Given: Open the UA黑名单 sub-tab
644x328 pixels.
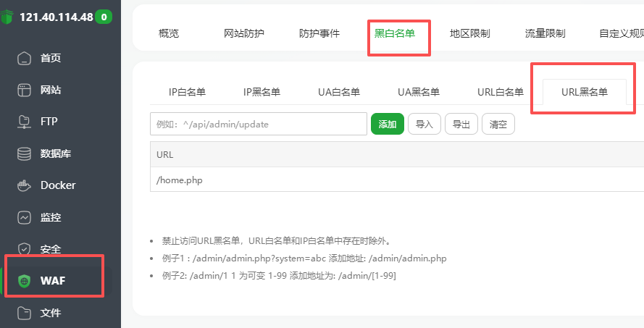Looking at the screenshot, I should [419, 92].
